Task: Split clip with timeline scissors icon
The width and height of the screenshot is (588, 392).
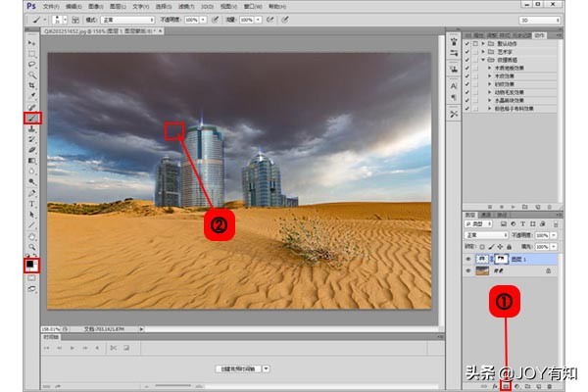Action: (x=113, y=348)
